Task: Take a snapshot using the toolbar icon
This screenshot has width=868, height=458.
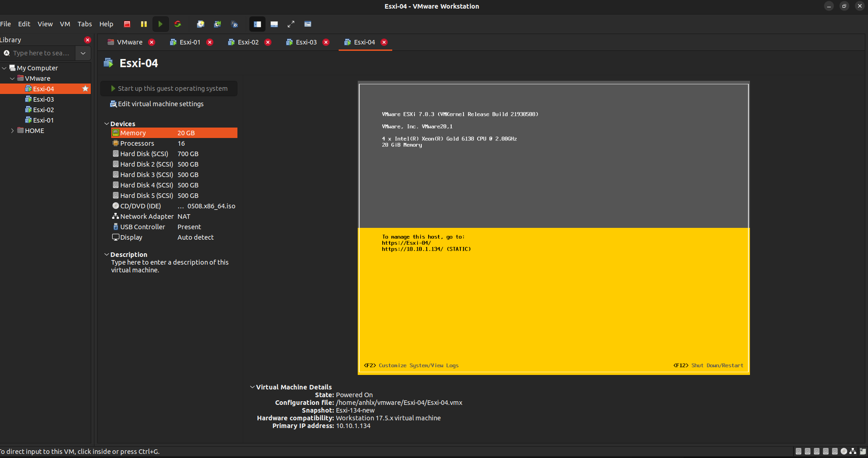Action: [201, 24]
